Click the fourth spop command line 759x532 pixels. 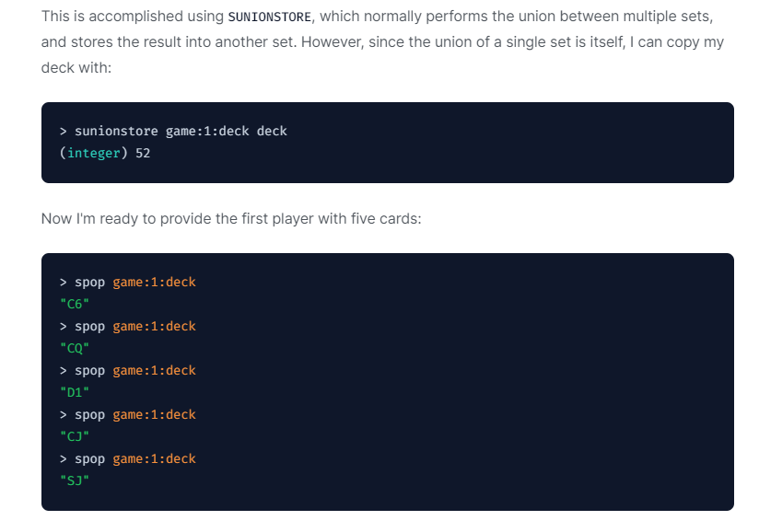[x=127, y=415]
